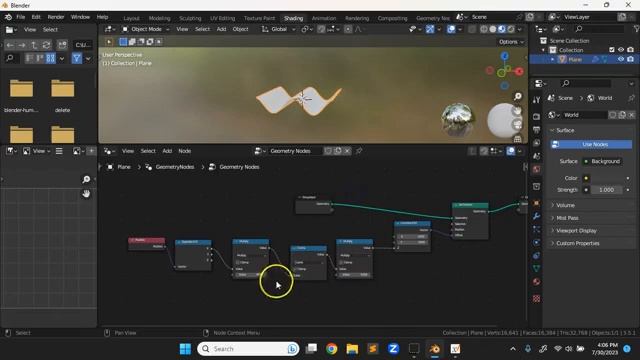Open the Render menu
The image size is (640, 360).
pos(56,17)
